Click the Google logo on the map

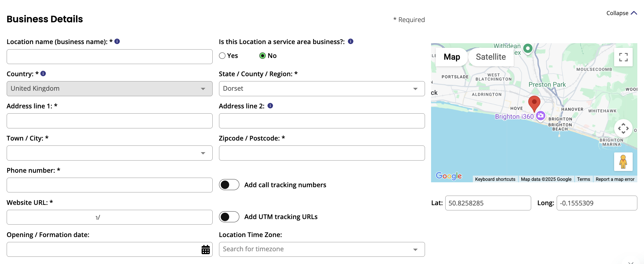point(448,176)
